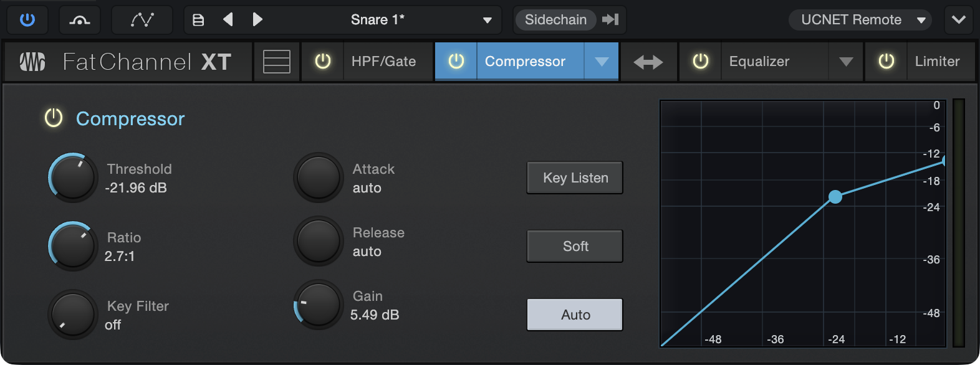Screen dimensions: 980x365
Task: Click the Key Listen button
Action: pyautogui.click(x=575, y=178)
